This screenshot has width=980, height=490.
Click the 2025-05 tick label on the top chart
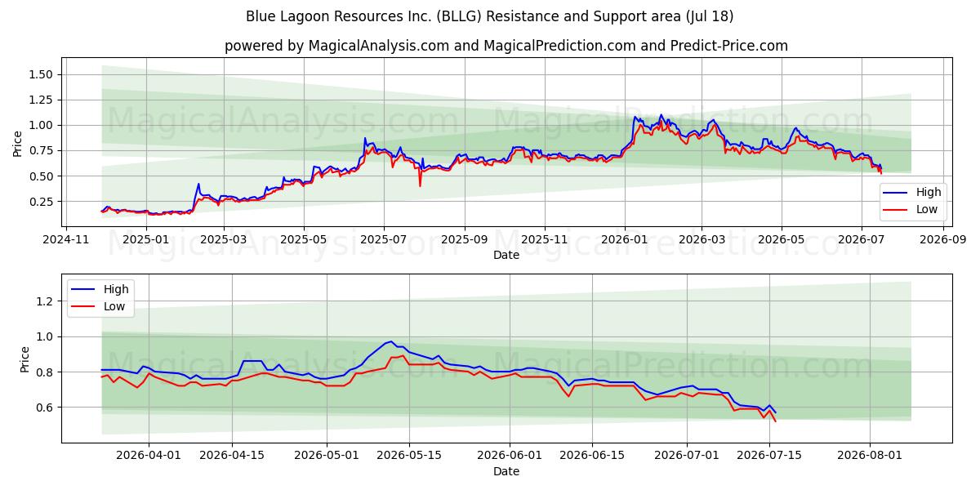[304, 240]
